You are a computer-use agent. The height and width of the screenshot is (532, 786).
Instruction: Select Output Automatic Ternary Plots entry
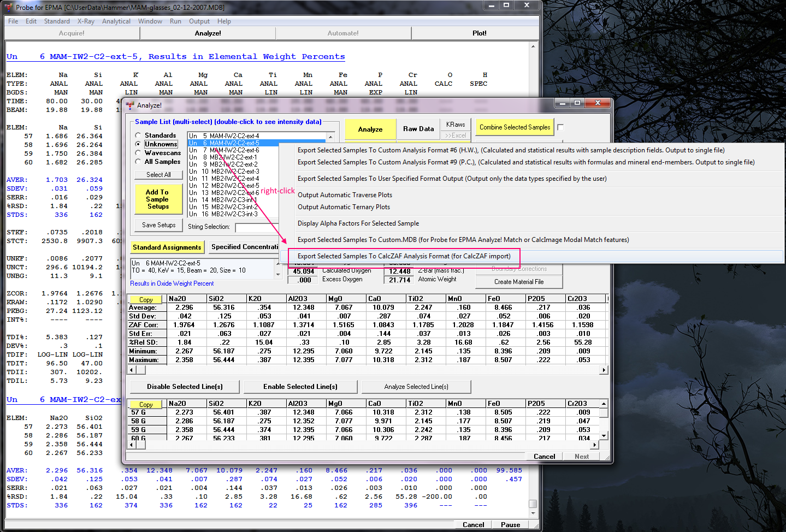(x=344, y=207)
